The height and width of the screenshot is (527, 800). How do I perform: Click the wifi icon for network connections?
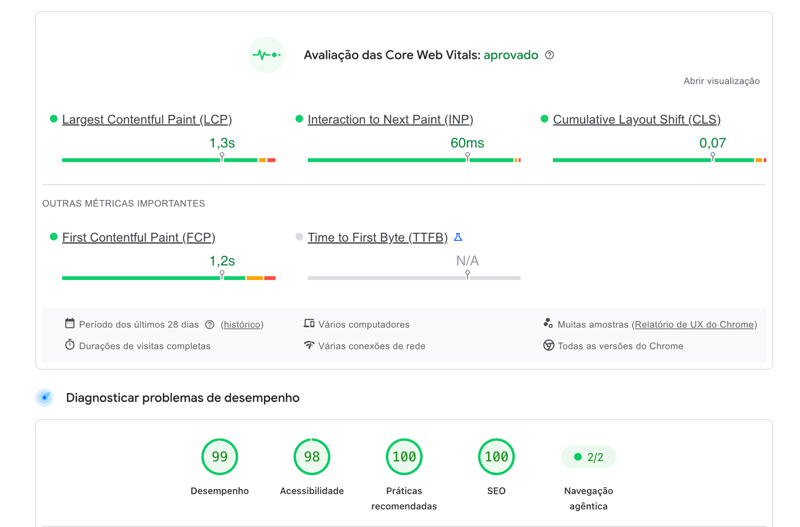point(309,345)
